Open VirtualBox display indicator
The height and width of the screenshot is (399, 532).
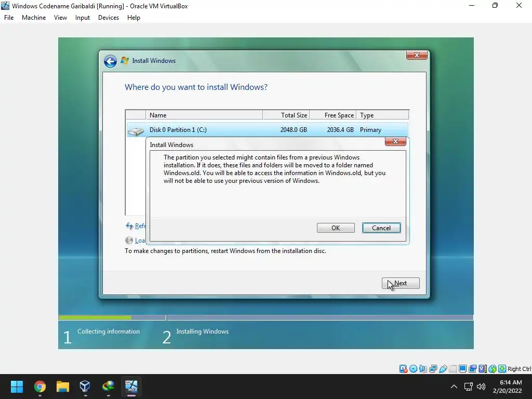click(462, 369)
